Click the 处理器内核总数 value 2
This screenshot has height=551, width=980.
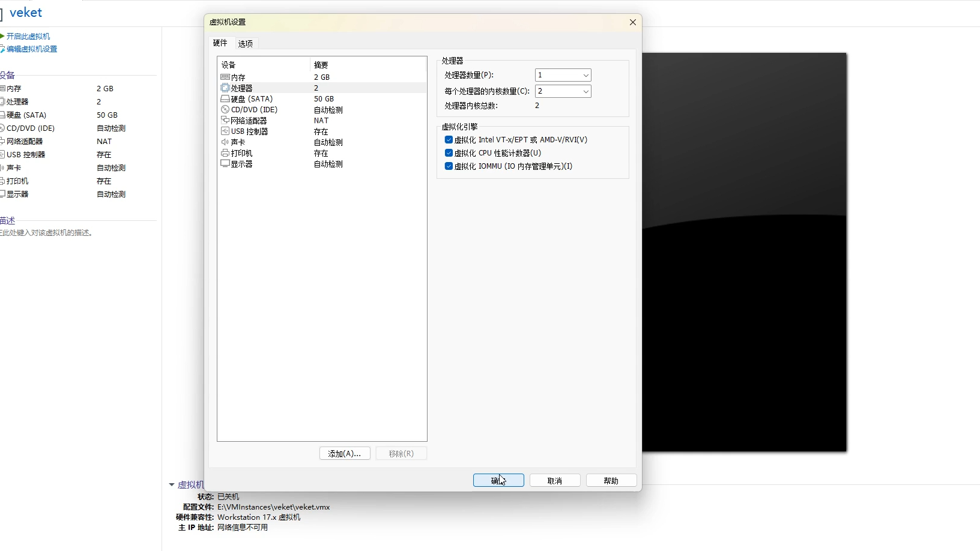click(537, 106)
